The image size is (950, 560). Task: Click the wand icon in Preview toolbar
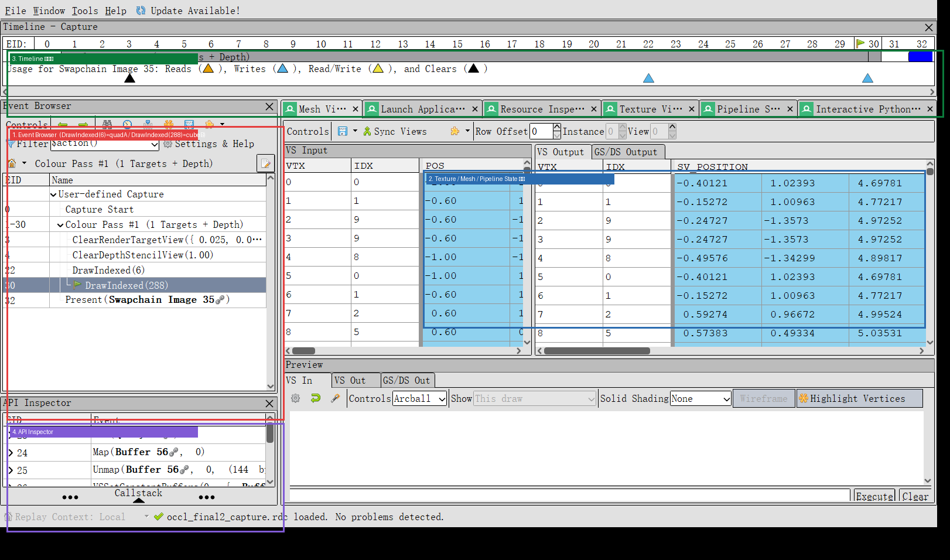[336, 398]
